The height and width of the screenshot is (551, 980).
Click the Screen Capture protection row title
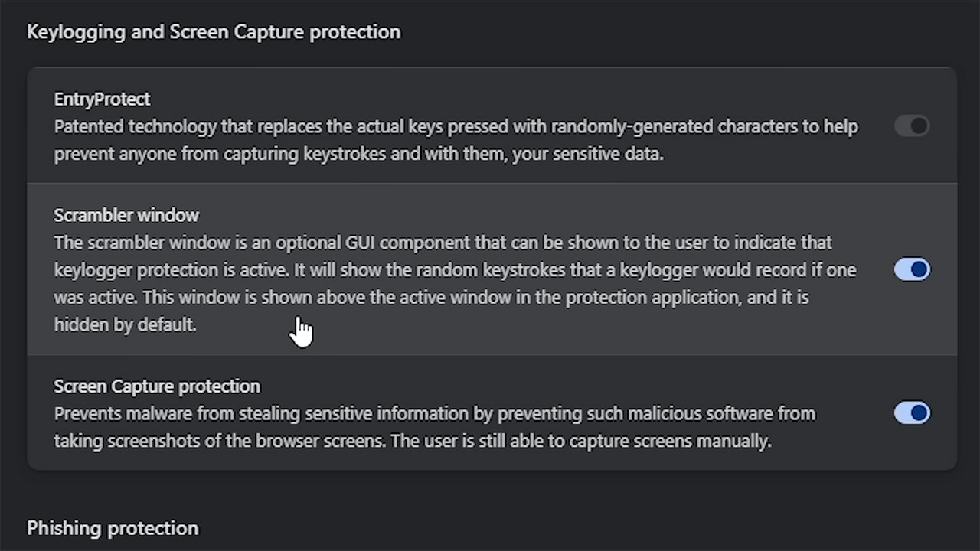coord(157,386)
